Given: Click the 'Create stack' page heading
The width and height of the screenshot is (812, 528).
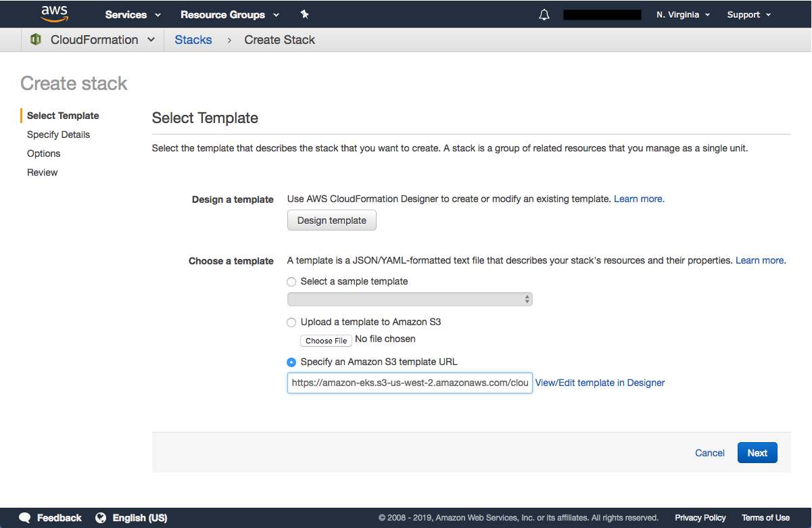Looking at the screenshot, I should [x=74, y=83].
